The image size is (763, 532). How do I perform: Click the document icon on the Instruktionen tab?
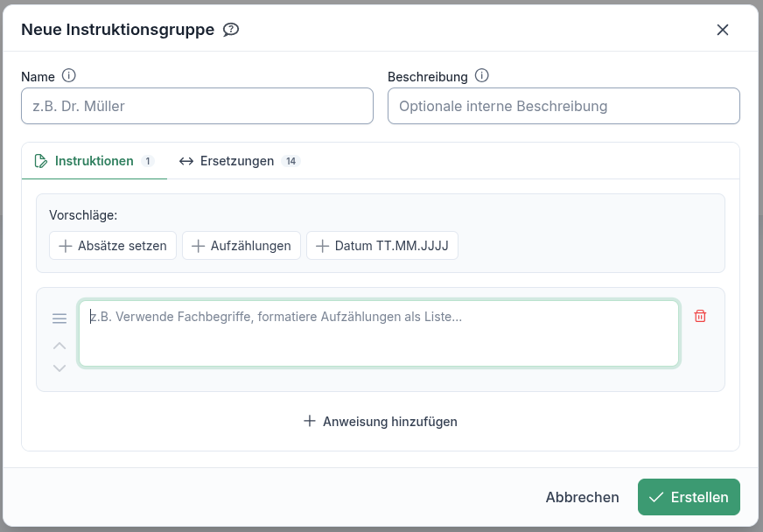point(41,160)
